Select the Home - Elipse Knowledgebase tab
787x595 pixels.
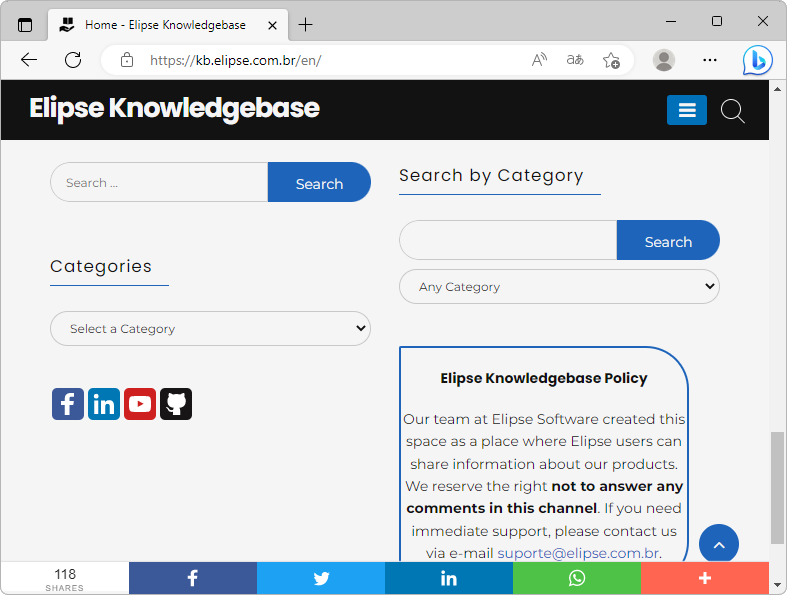coord(165,24)
